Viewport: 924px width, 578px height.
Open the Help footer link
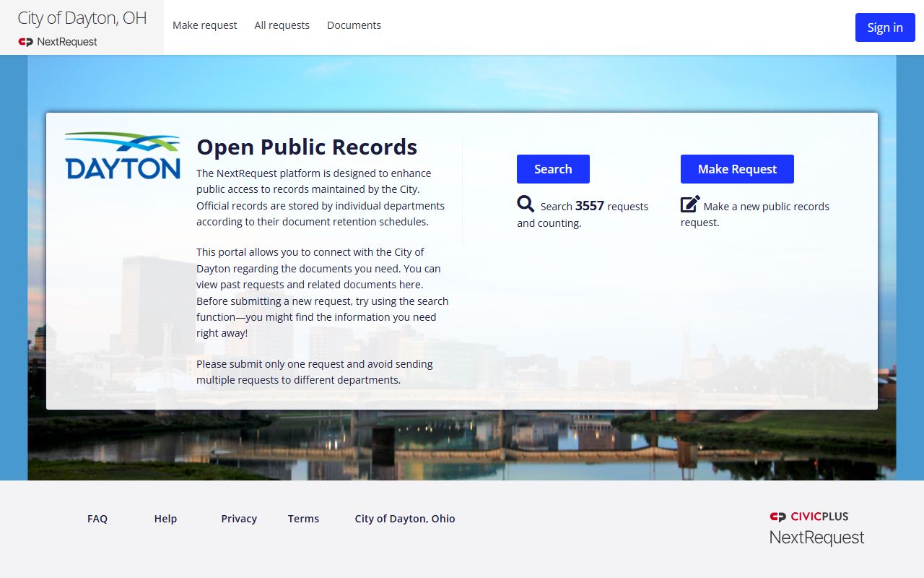(165, 519)
